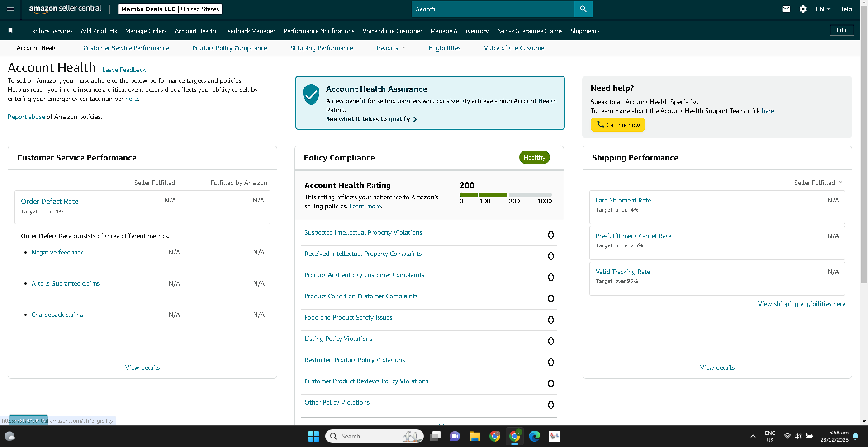Click the volume speaker tray icon
Viewport: 868px width, 447px height.
pos(798,436)
